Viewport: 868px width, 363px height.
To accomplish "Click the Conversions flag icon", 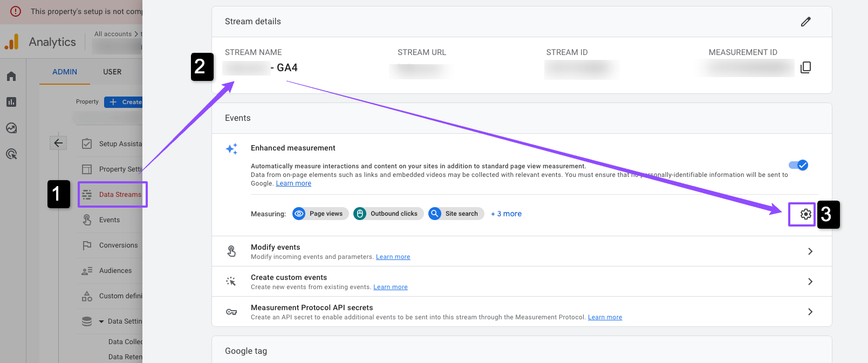I will (x=87, y=245).
